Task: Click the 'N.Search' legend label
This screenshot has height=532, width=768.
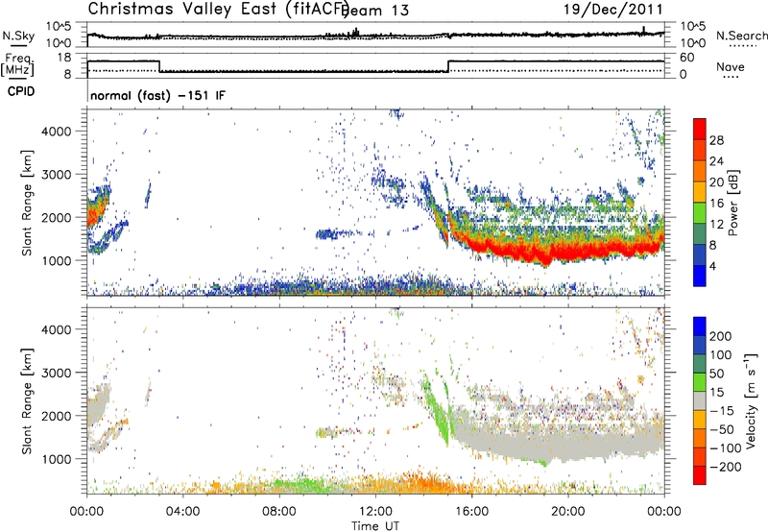Action: point(742,36)
